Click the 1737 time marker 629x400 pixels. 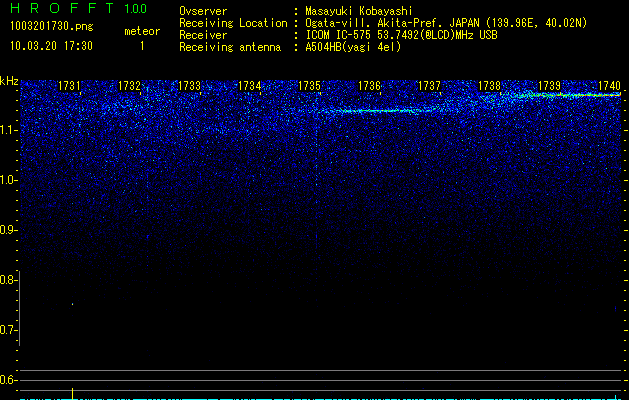click(x=429, y=86)
